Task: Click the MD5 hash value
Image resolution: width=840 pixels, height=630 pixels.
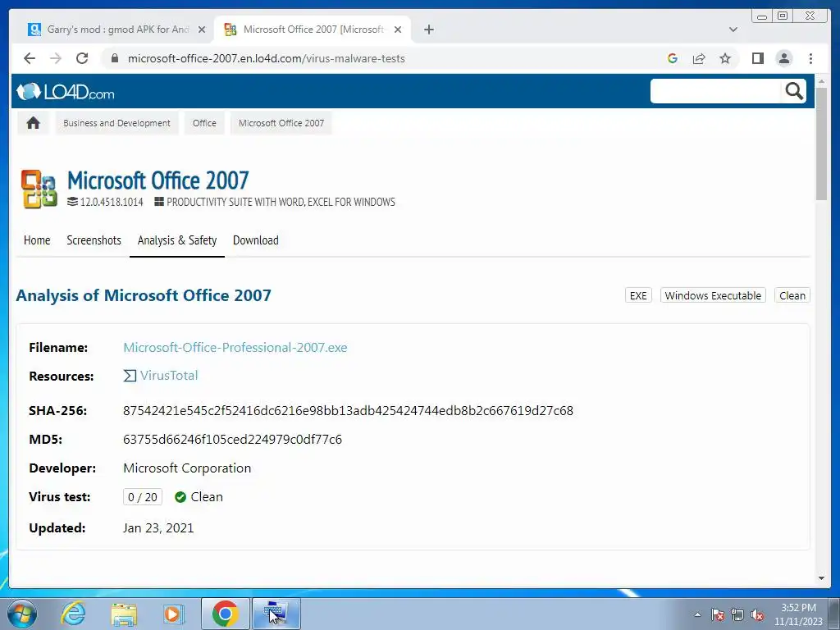Action: 232,440
